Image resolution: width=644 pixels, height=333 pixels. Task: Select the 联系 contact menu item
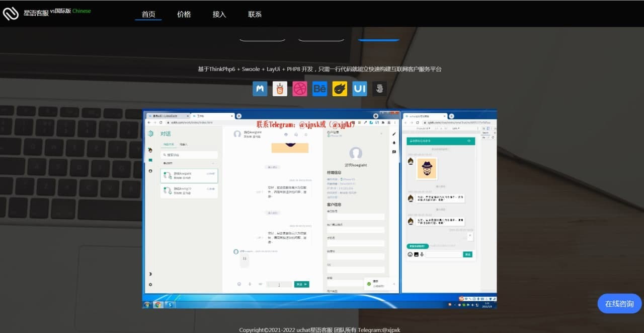coord(255,14)
